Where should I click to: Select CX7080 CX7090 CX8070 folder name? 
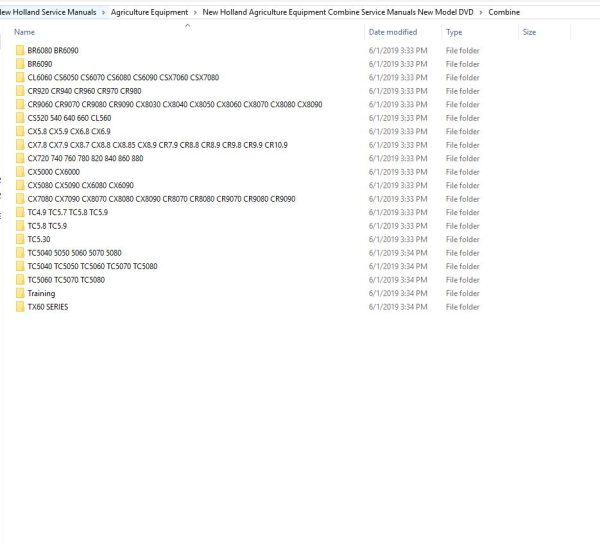pos(161,199)
